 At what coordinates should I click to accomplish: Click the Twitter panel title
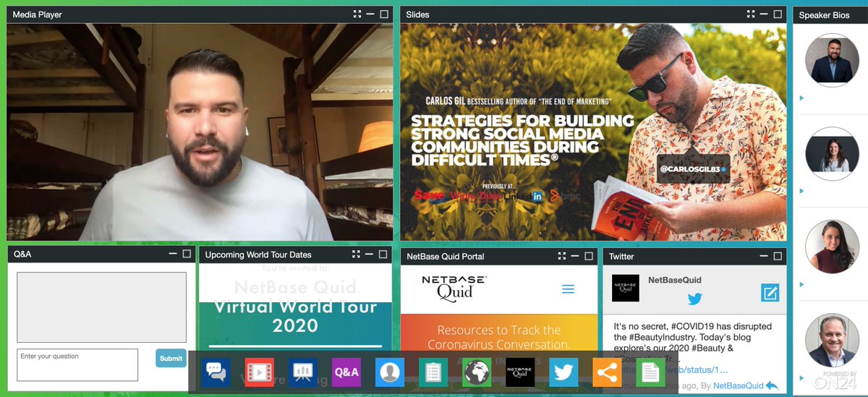pos(621,256)
